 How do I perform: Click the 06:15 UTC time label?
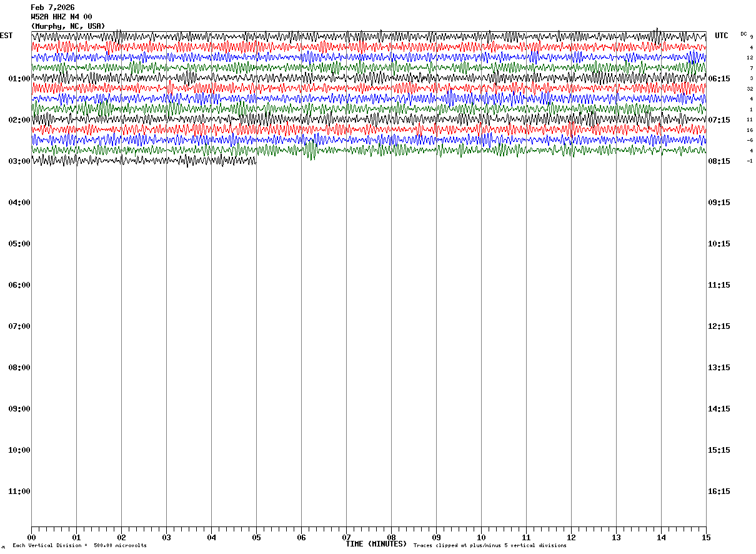click(x=719, y=79)
